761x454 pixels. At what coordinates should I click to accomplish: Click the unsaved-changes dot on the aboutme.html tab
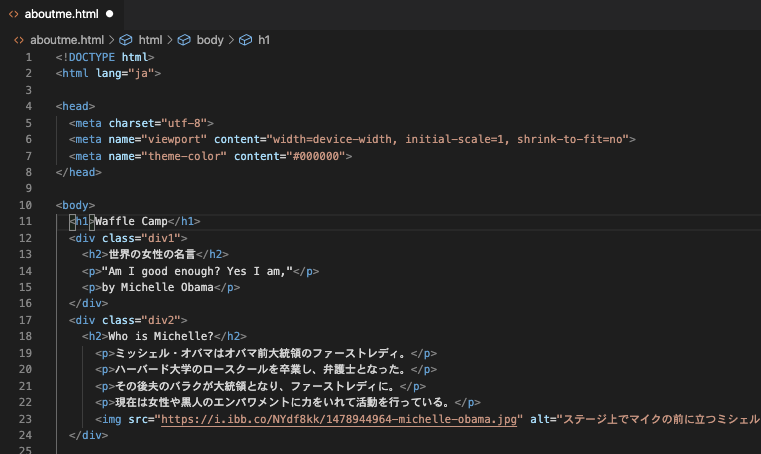click(x=109, y=14)
